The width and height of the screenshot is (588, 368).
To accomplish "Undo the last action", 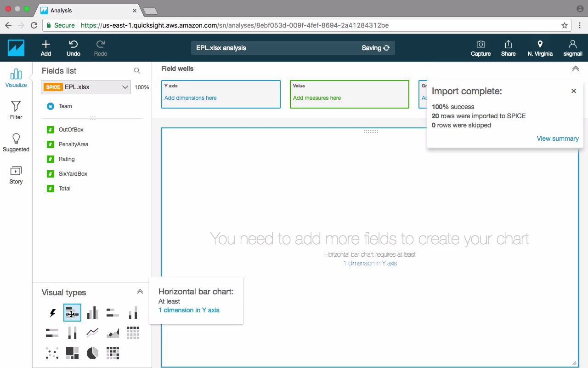I will coord(73,48).
